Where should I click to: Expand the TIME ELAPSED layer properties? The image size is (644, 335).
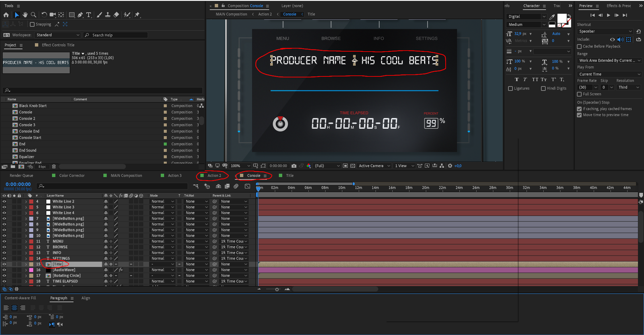click(26, 282)
